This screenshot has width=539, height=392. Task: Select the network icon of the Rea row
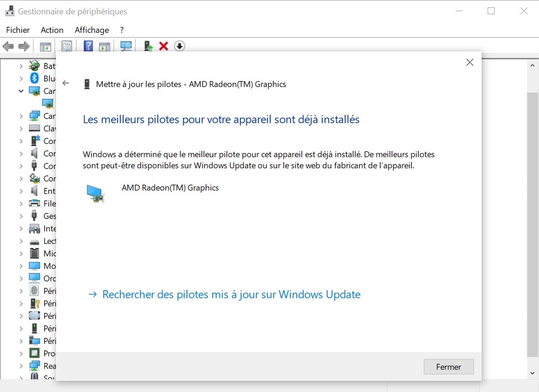(34, 366)
